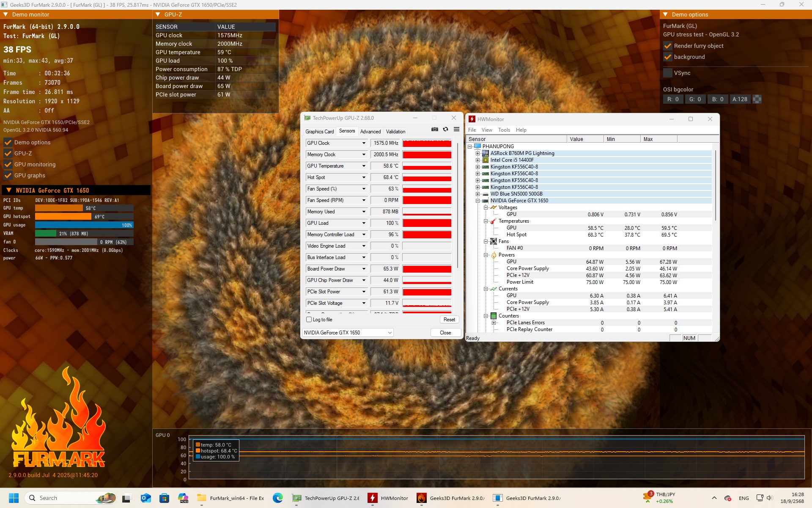Open the GPU Temperature sensor dropdown

363,166
